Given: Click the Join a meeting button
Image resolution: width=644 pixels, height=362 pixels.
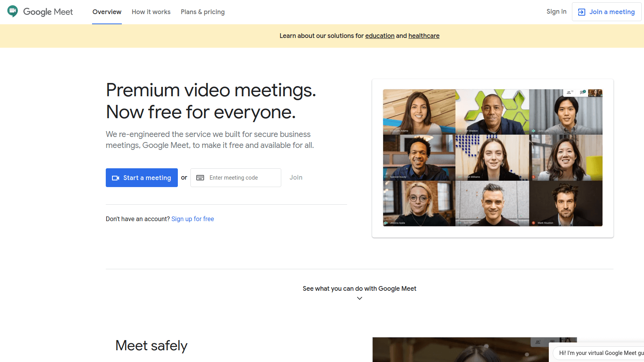Looking at the screenshot, I should point(606,12).
